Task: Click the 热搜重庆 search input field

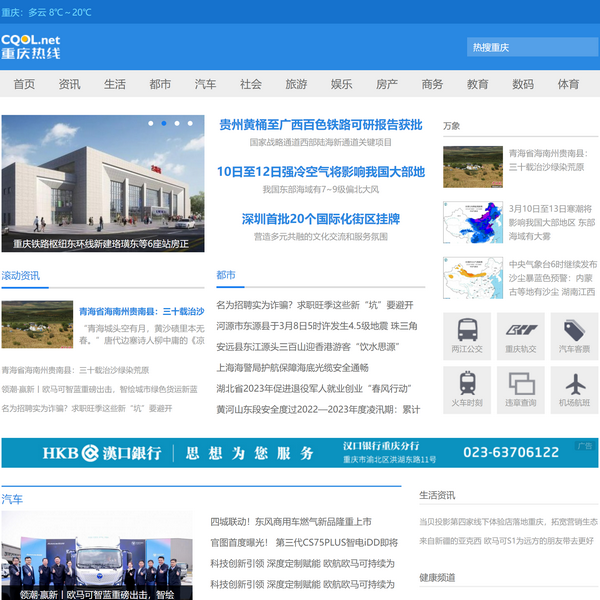Action: click(530, 47)
